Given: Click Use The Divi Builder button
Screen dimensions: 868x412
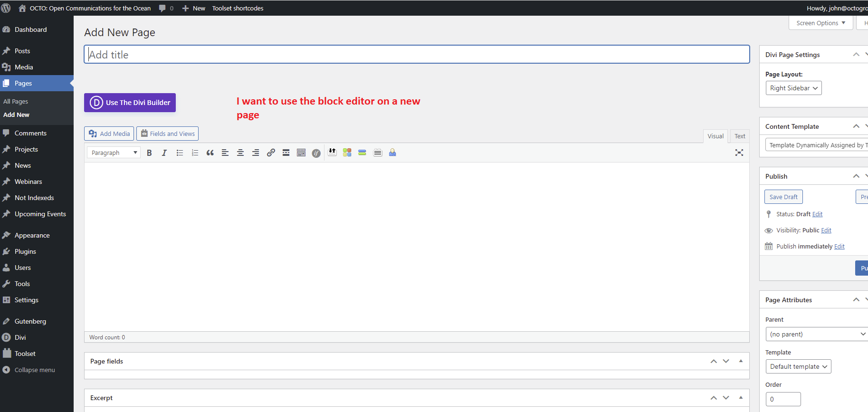Looking at the screenshot, I should 130,103.
